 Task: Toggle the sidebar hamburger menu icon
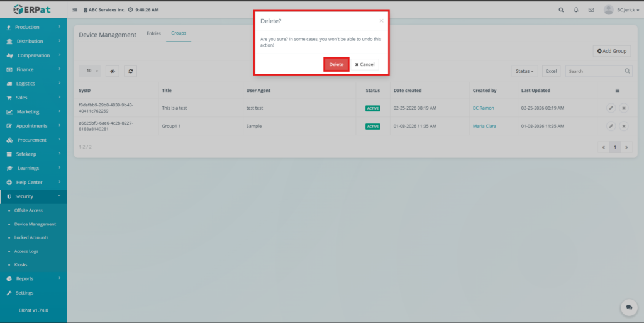[75, 10]
